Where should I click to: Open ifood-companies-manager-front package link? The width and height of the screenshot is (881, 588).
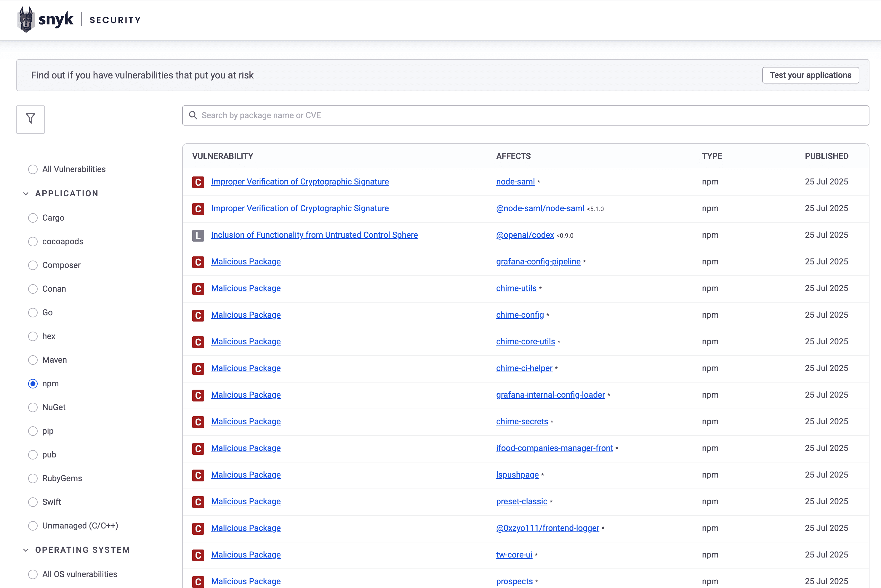coord(555,448)
